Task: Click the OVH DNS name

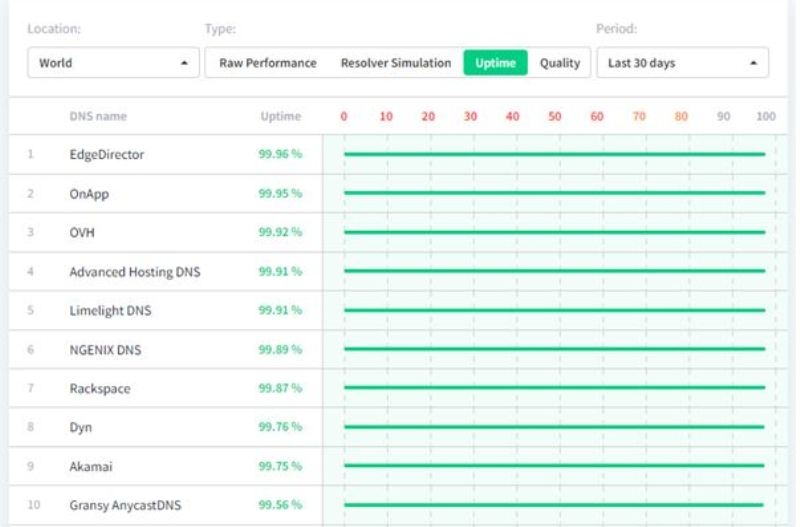Action: 82,233
